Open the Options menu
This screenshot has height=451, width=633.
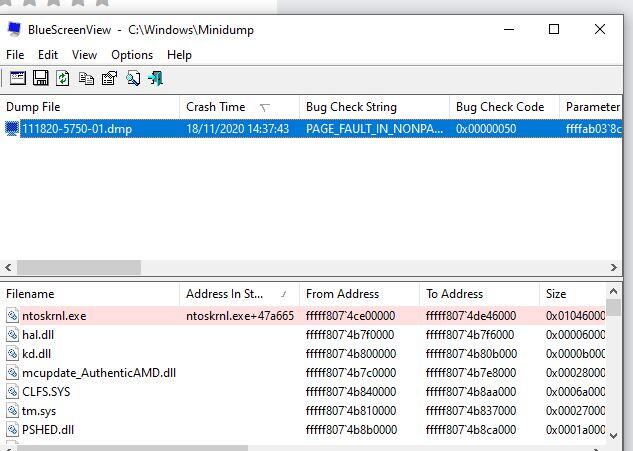coord(132,55)
